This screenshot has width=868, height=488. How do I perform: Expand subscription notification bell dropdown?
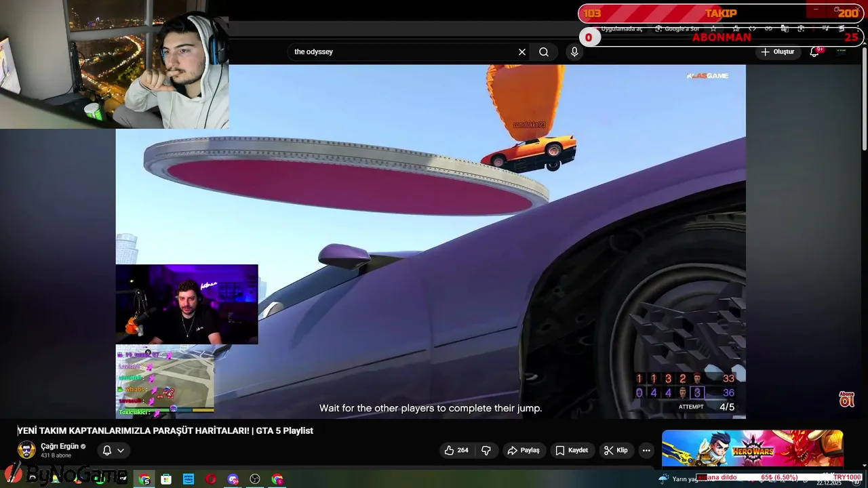pyautogui.click(x=113, y=450)
